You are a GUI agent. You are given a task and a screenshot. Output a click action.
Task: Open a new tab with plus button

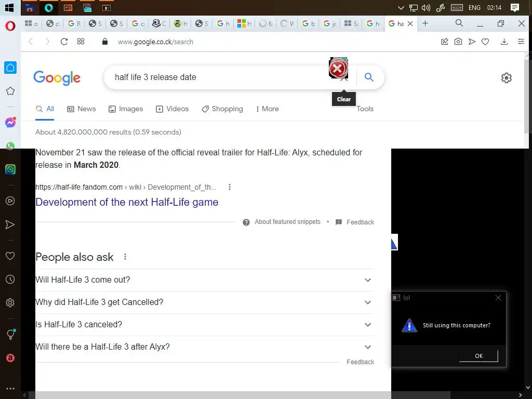pyautogui.click(x=425, y=23)
